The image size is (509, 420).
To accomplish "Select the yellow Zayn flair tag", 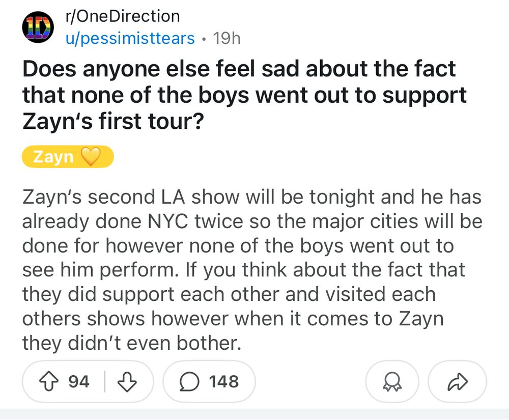I will point(68,157).
